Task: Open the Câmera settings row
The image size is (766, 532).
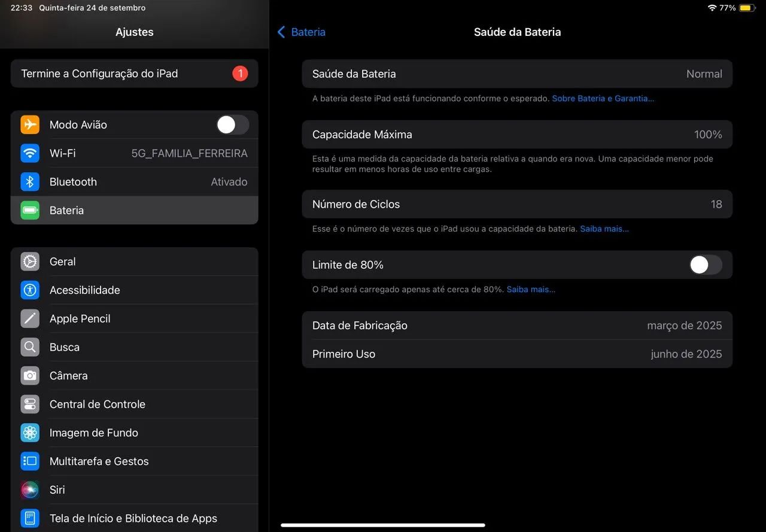Action: coord(135,376)
